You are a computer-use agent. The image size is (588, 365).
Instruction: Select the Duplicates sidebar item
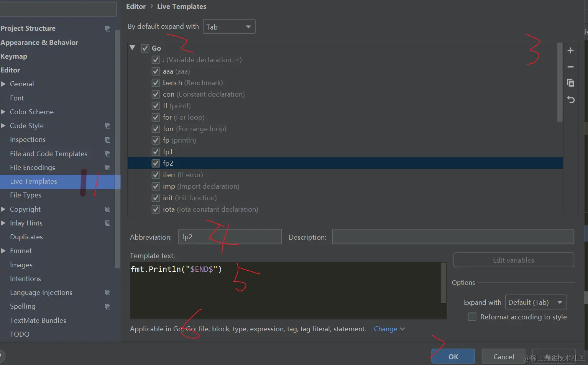[x=26, y=237]
